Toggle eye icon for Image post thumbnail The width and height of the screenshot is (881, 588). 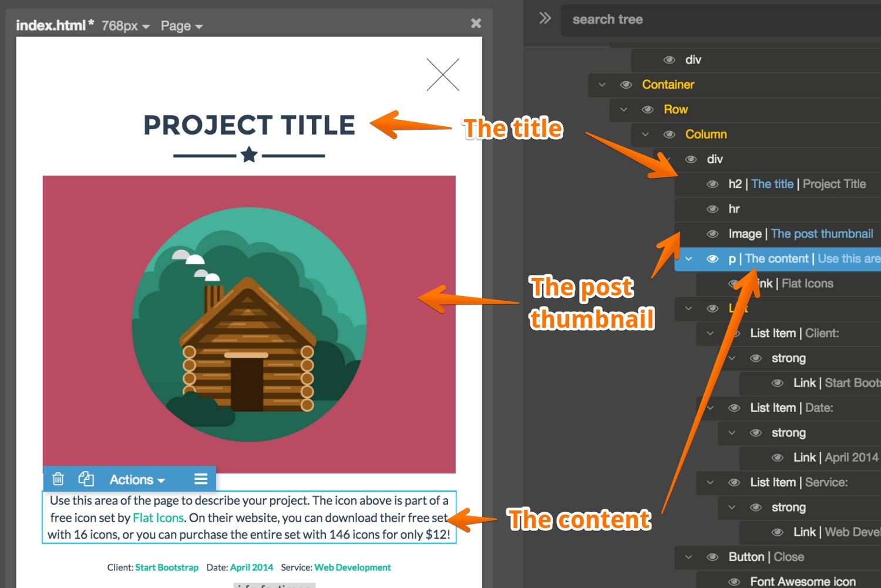coord(712,234)
